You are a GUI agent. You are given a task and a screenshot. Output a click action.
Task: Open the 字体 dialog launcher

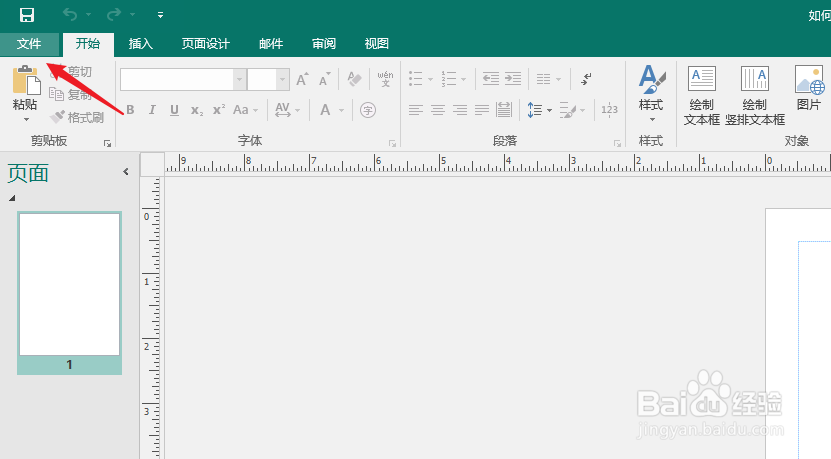point(392,143)
